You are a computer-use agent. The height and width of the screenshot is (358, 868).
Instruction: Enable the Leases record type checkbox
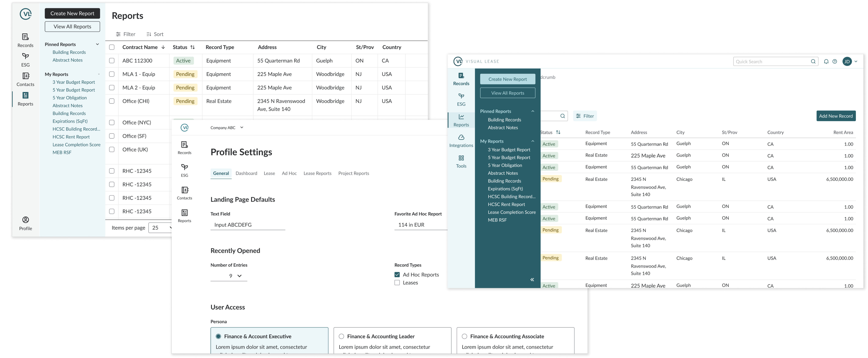tap(397, 283)
